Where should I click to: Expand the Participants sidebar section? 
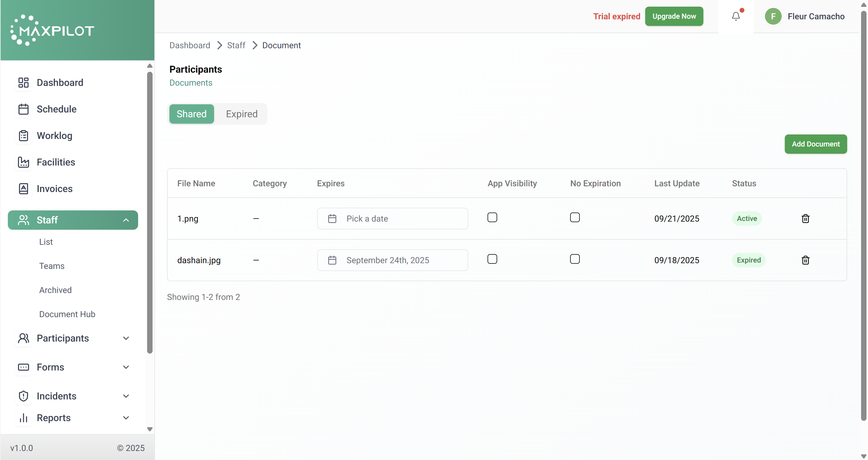(126, 338)
